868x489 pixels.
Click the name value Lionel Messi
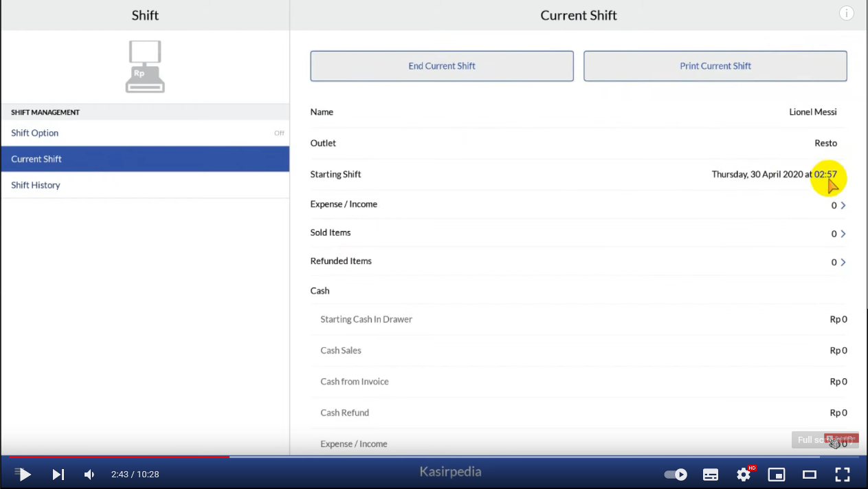click(x=813, y=112)
